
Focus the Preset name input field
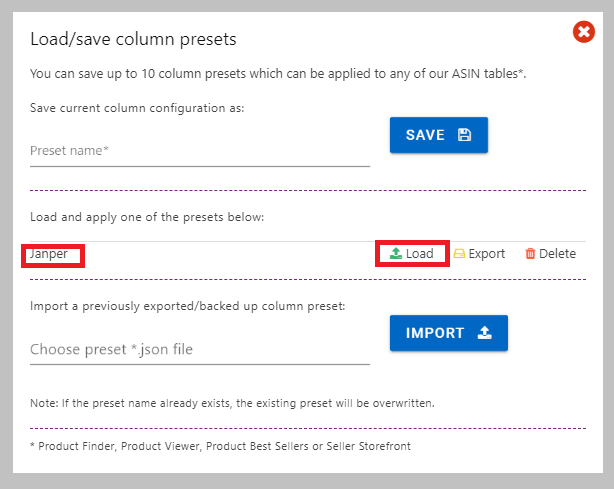click(x=200, y=151)
